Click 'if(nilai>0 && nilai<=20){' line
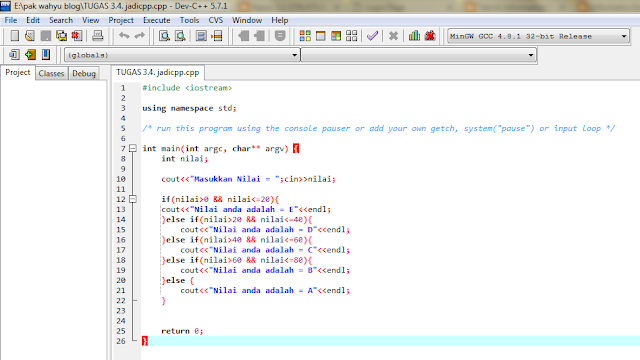 220,199
